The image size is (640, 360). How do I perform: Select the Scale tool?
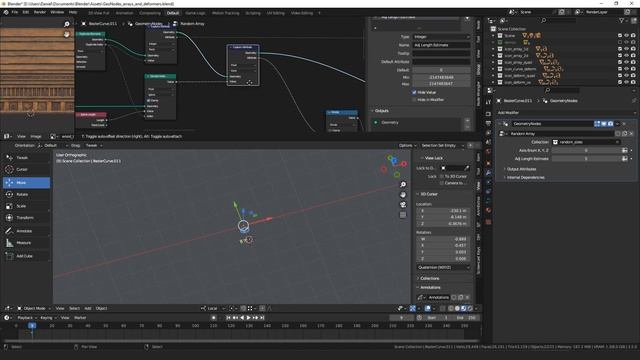point(27,206)
